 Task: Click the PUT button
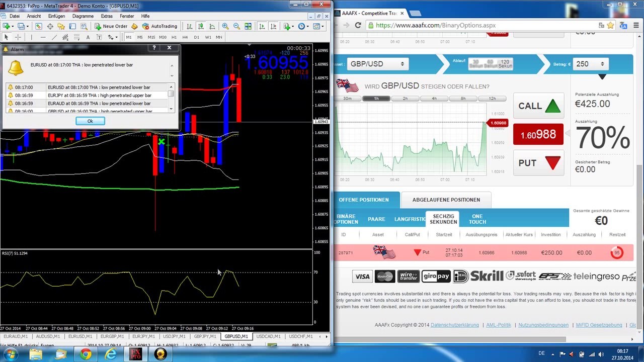538,163
